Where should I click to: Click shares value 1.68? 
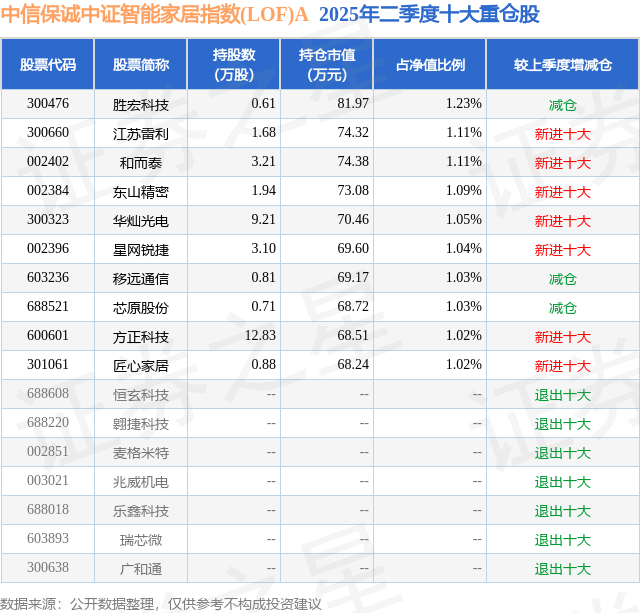click(x=263, y=133)
